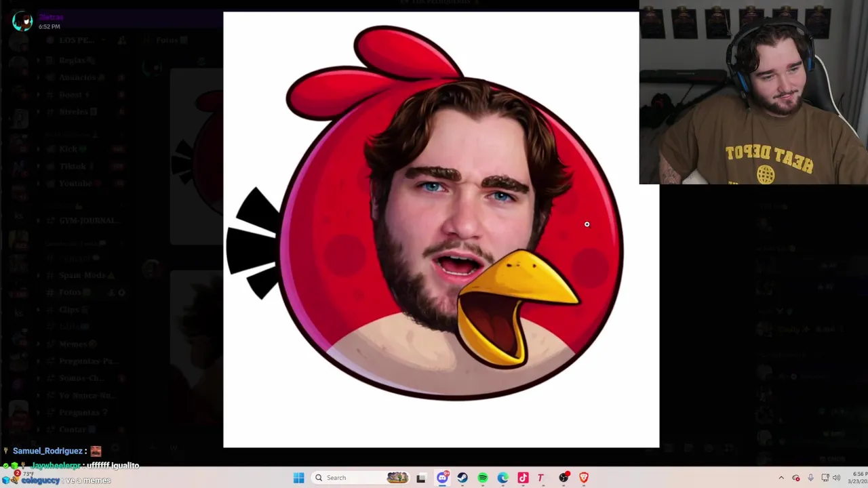This screenshot has height=488, width=868.
Task: Click the Samuel_Rodriguez username in chat overlay
Action: (47, 451)
